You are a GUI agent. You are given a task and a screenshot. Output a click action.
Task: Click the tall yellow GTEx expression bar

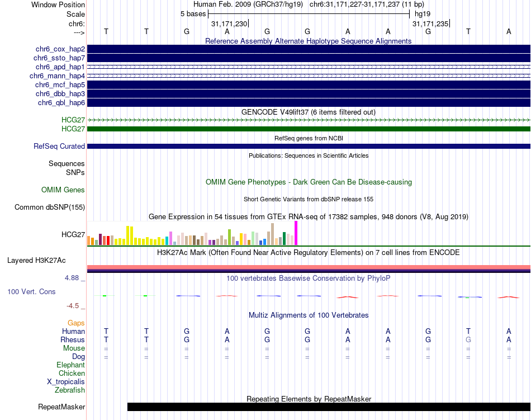127,235
